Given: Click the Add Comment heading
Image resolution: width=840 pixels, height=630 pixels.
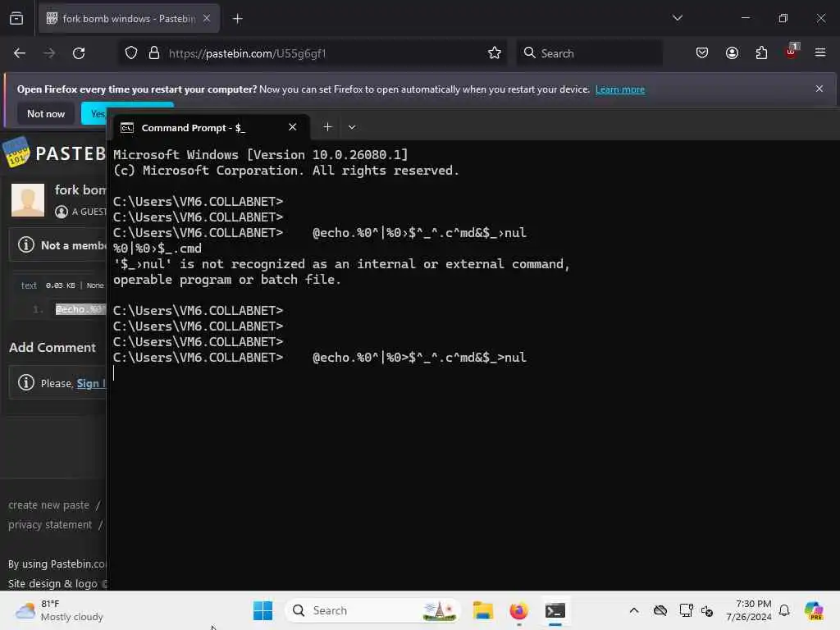Looking at the screenshot, I should (x=52, y=348).
